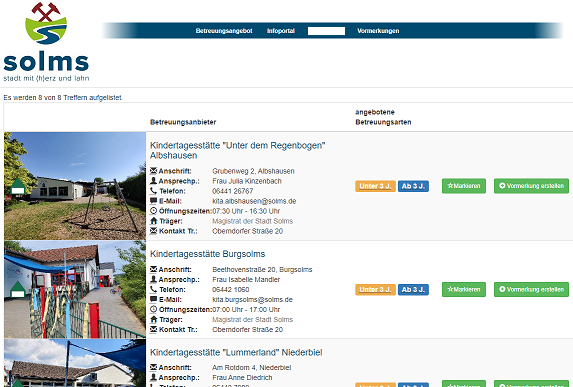
Task: Click the green house marker on Albshausen photo
Action: click(18, 186)
